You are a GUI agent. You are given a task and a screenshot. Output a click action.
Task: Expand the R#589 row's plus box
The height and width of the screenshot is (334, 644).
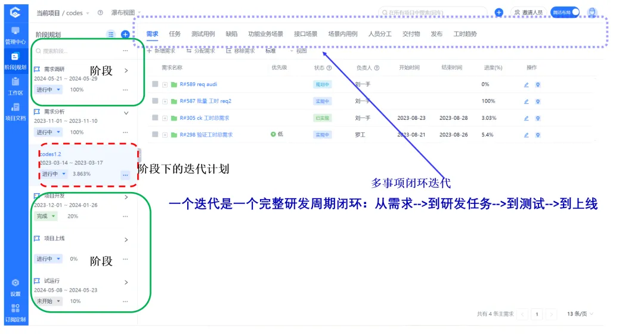click(x=165, y=85)
